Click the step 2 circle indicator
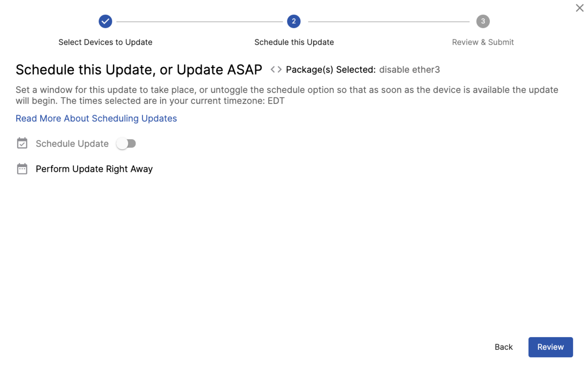 pos(294,21)
